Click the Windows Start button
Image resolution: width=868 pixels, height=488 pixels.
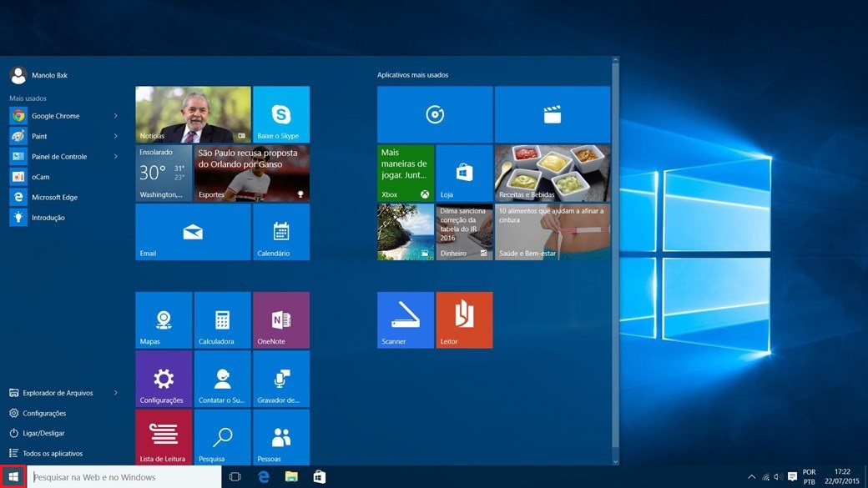tap(13, 477)
